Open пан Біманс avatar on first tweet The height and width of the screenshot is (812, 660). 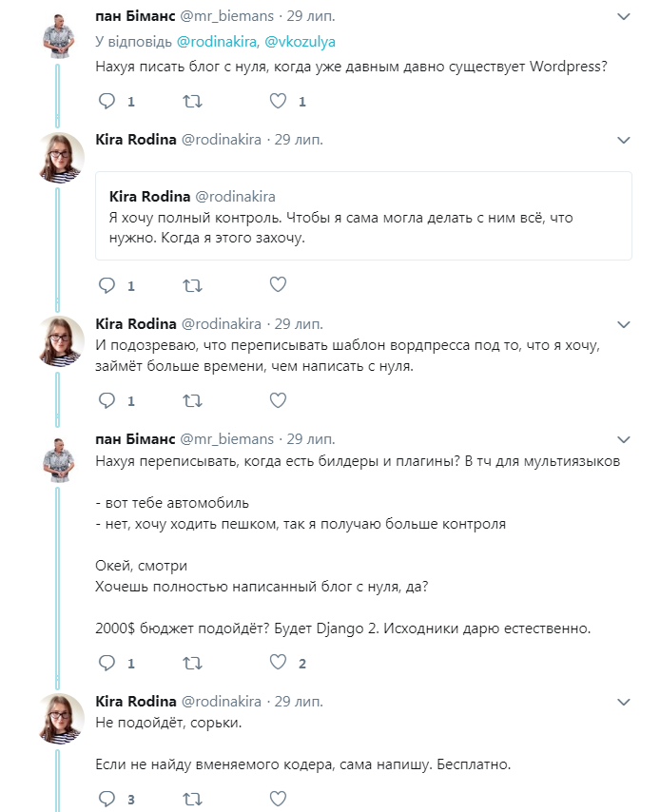click(58, 35)
